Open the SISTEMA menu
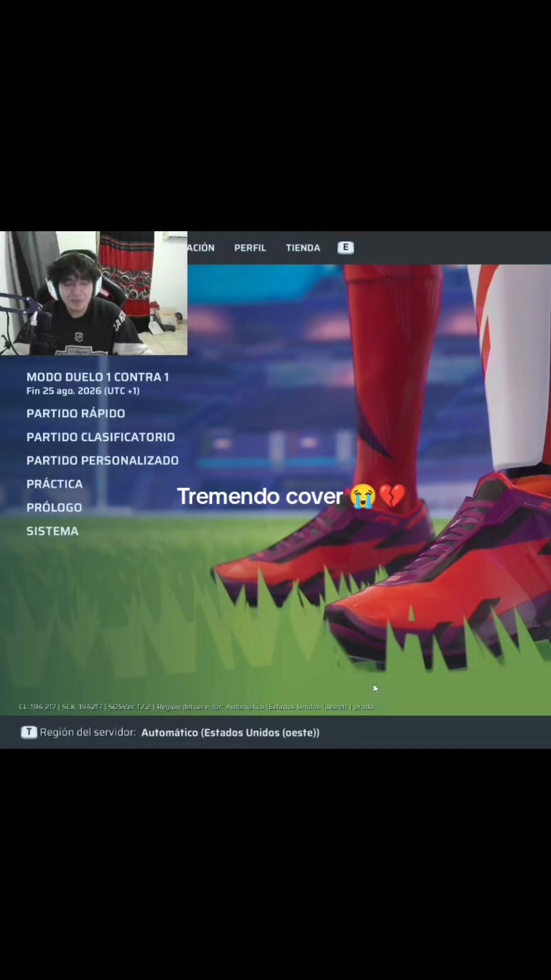 click(53, 531)
